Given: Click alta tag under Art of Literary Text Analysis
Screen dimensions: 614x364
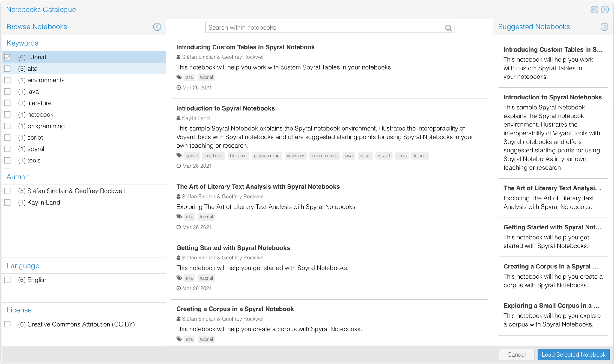Looking at the screenshot, I should coord(189,217).
